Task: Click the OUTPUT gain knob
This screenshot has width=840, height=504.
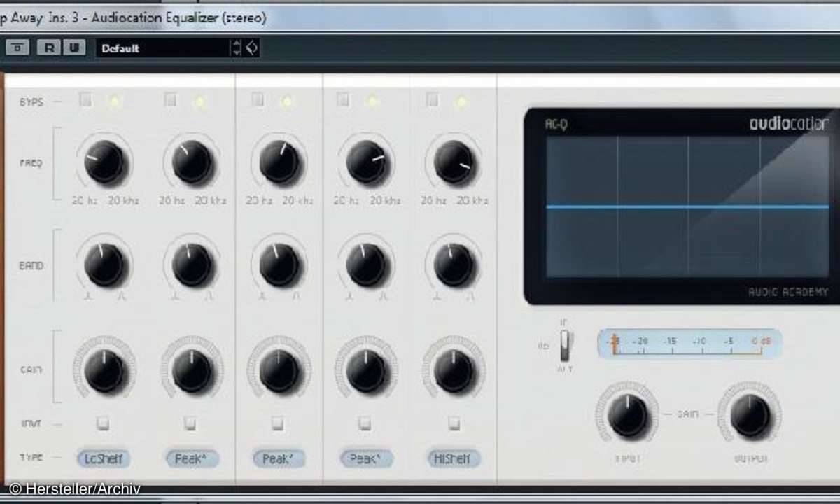Action: (x=750, y=415)
